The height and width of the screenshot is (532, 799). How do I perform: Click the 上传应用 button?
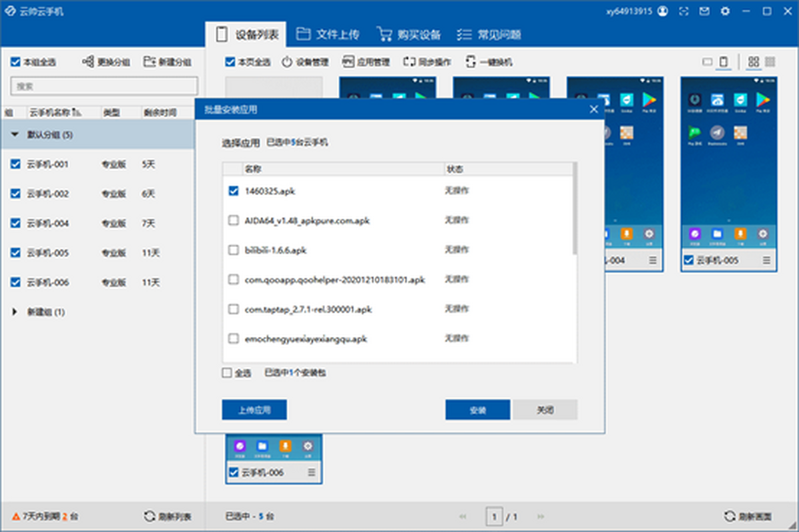pos(254,410)
